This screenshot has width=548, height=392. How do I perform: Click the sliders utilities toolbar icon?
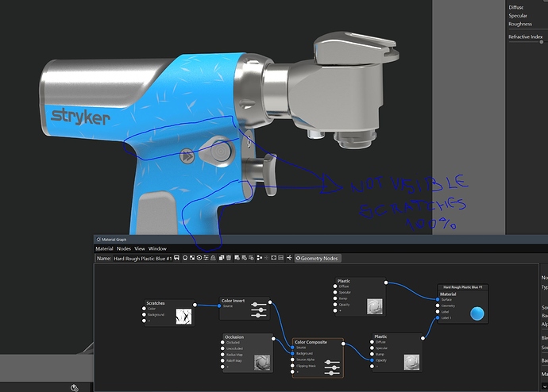click(x=206, y=258)
